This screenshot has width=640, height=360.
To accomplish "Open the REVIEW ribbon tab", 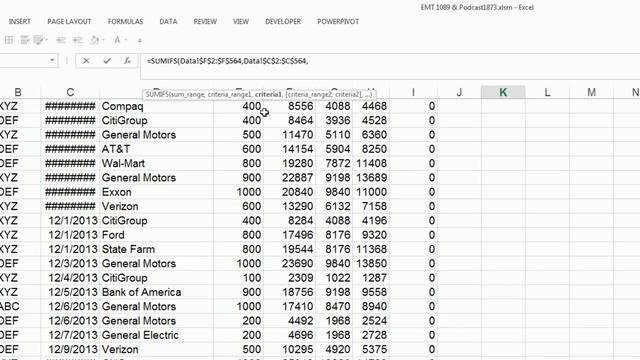I will pyautogui.click(x=205, y=22).
